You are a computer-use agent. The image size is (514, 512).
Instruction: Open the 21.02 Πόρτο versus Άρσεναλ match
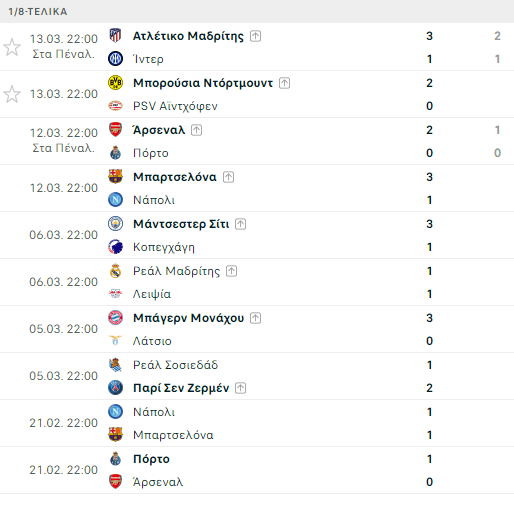(x=257, y=470)
